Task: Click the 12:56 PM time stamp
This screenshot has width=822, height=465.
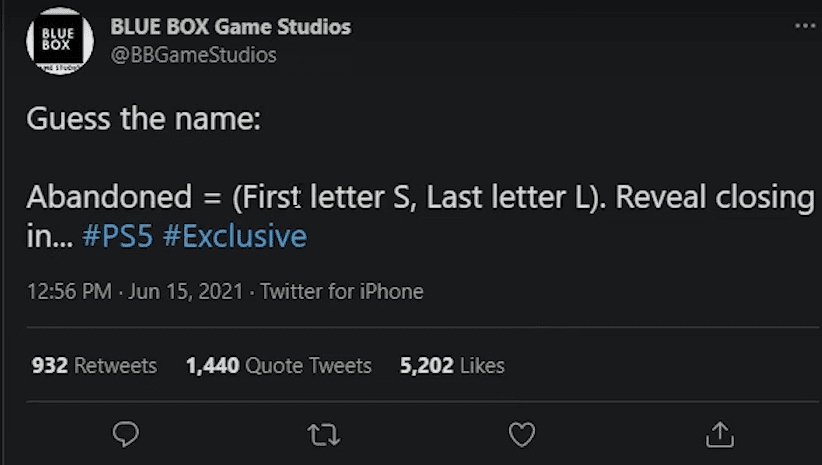Action: pos(69,291)
